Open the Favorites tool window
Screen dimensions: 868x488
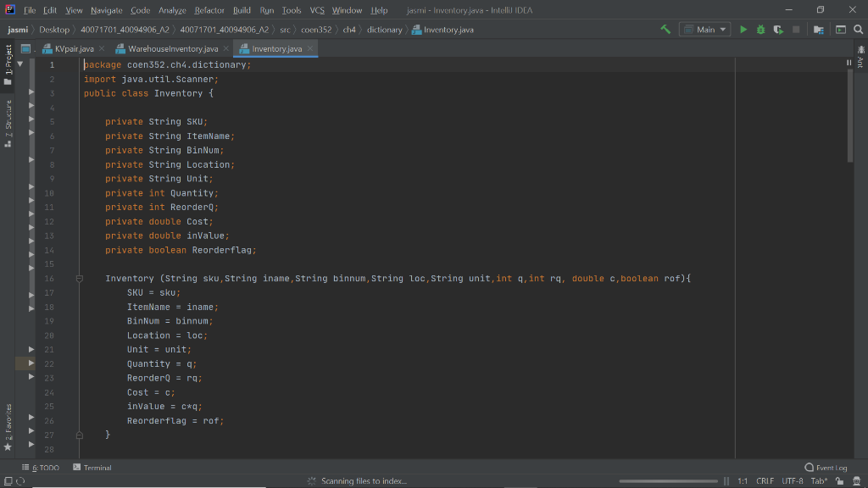(x=8, y=427)
